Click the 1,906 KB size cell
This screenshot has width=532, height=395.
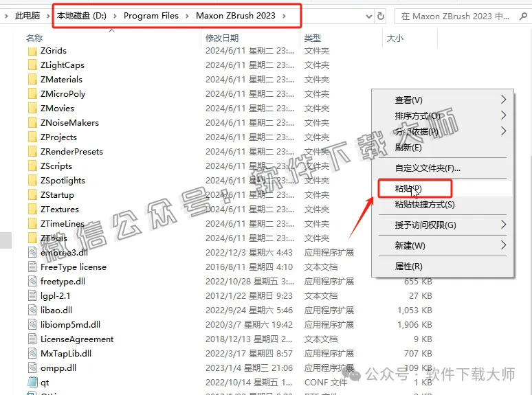point(414,325)
